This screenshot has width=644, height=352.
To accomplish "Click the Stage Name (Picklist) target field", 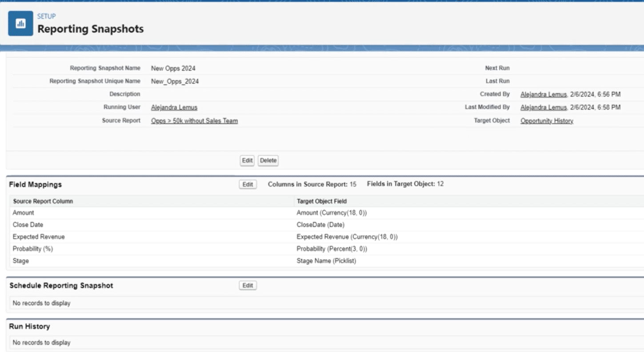I will pos(326,261).
